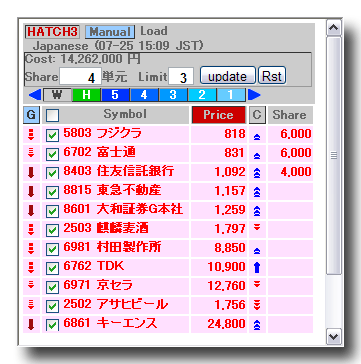
Task: Toggle the select-all checkbox in header
Action: (52, 116)
